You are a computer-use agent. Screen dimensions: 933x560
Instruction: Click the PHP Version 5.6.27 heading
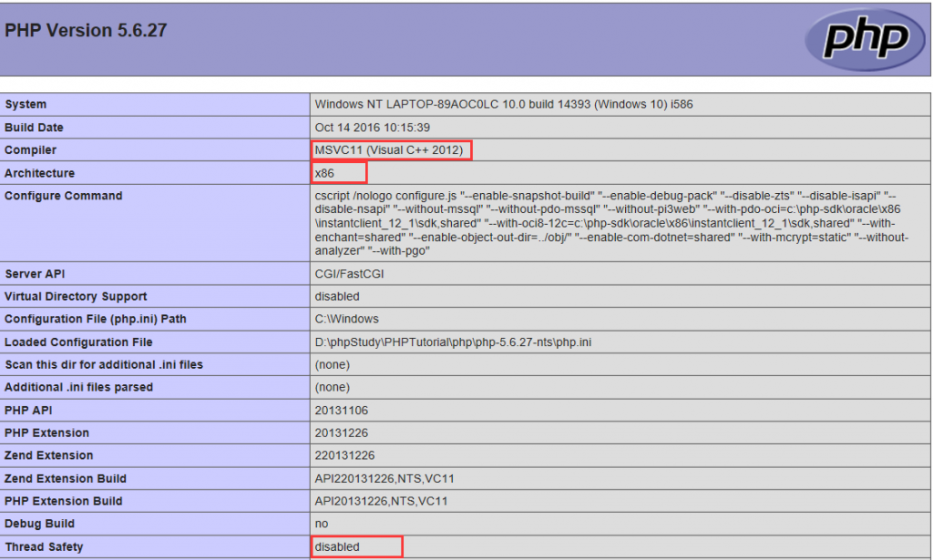[86, 29]
